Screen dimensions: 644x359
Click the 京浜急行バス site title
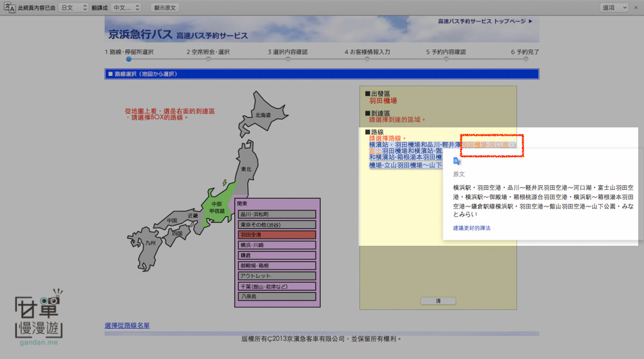coord(140,35)
